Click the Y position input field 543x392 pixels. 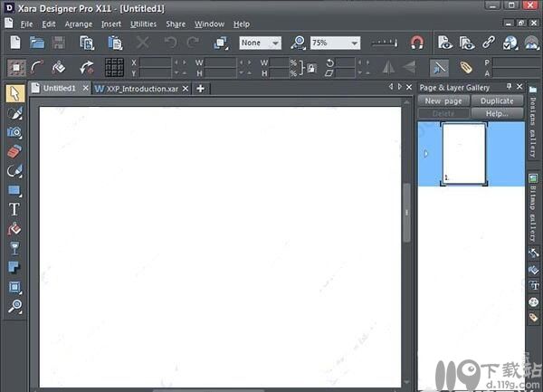pos(155,72)
